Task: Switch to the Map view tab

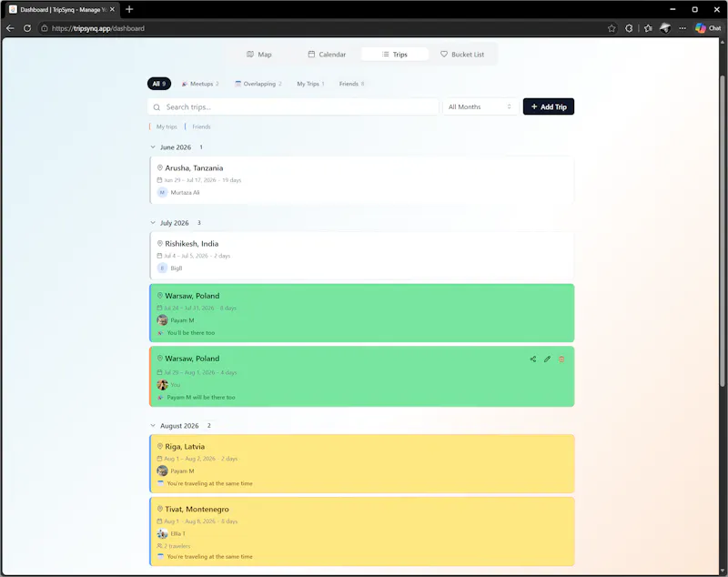Action: click(x=259, y=55)
